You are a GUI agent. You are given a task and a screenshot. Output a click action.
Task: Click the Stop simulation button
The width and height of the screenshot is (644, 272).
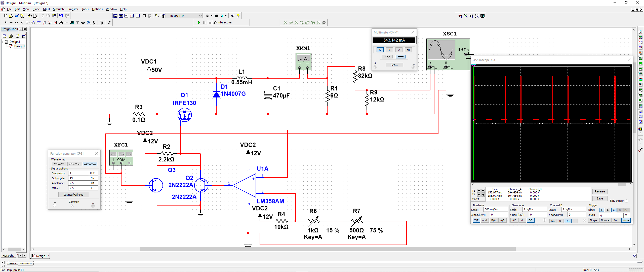[x=210, y=22]
